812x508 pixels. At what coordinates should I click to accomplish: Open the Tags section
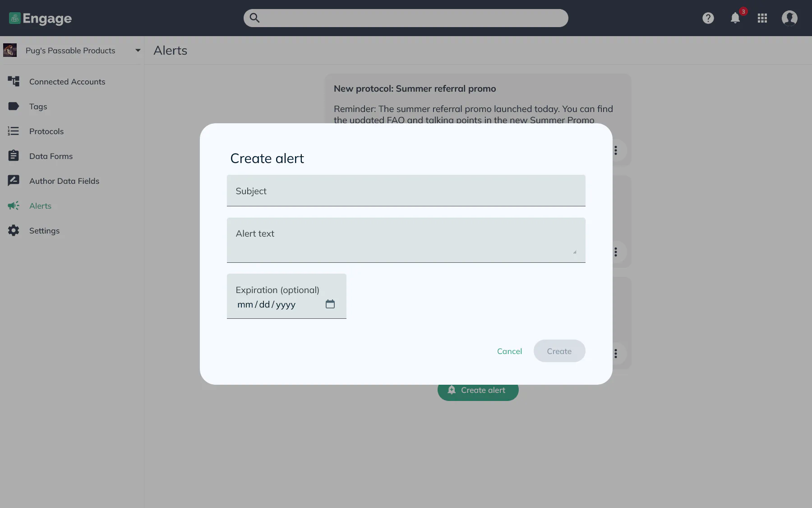38,107
